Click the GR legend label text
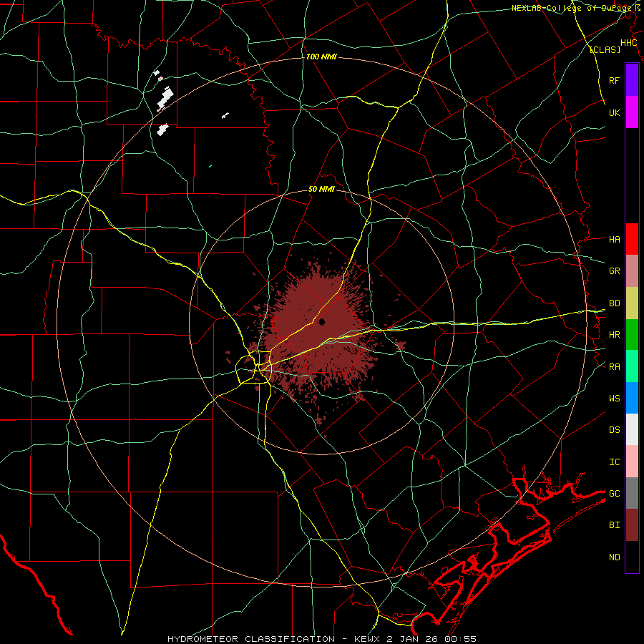Image resolution: width=644 pixels, height=644 pixels. coord(615,271)
